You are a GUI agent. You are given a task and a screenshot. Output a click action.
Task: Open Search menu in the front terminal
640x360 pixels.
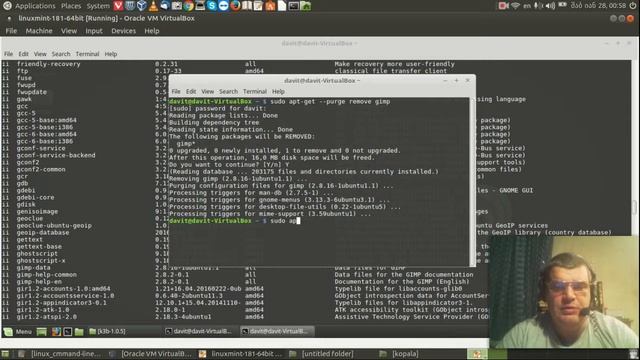pos(228,91)
